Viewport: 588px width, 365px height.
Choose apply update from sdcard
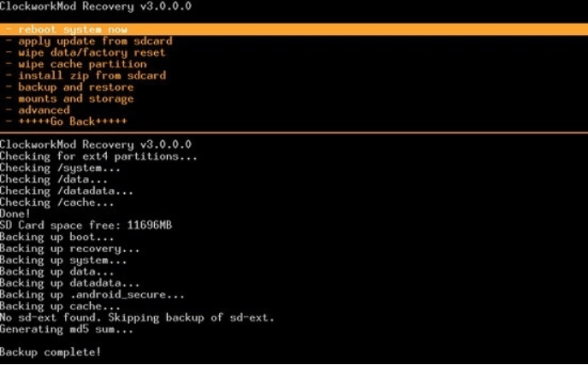(94, 41)
